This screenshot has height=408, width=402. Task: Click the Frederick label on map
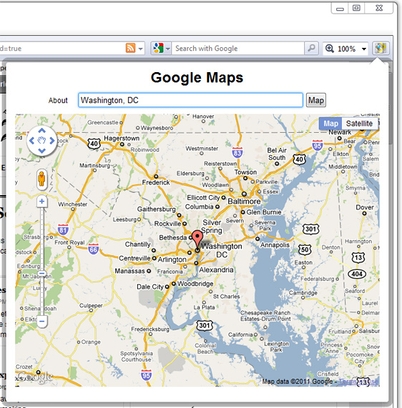[x=156, y=182]
